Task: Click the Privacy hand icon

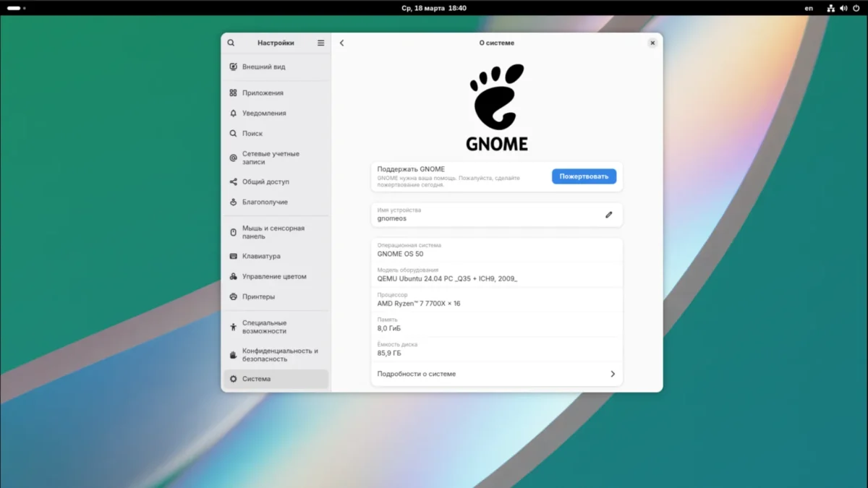Action: pos(233,354)
